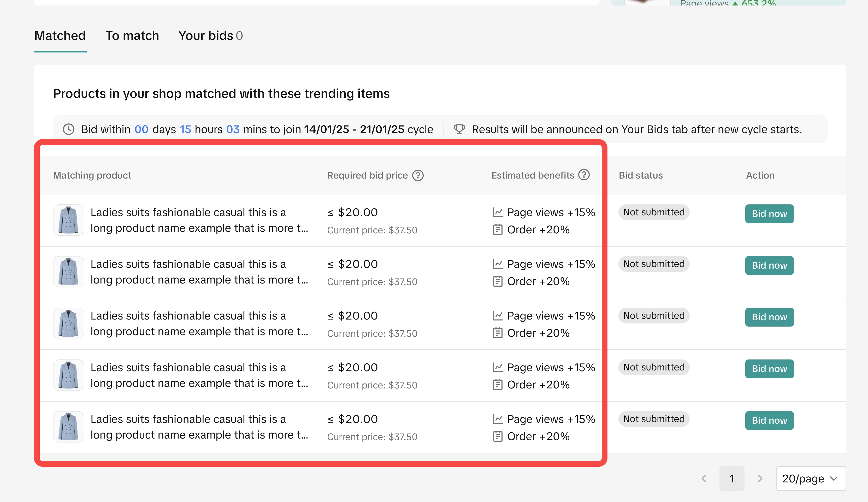Click the trophy icon near results notice
This screenshot has width=868, height=502.
[x=459, y=129]
